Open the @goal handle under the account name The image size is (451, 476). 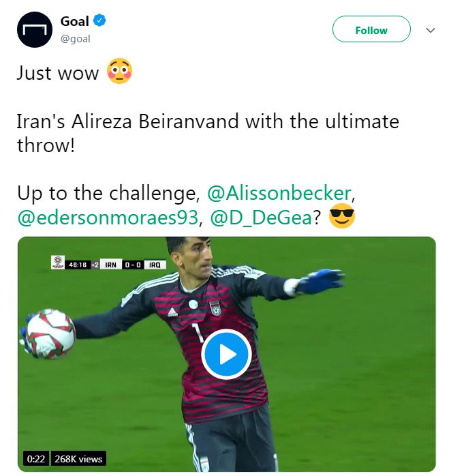point(75,39)
